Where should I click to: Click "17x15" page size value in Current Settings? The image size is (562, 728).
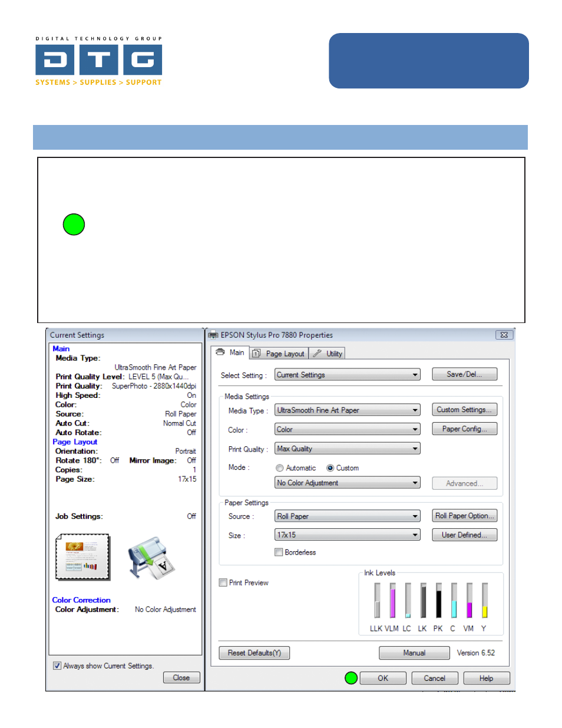coord(187,479)
